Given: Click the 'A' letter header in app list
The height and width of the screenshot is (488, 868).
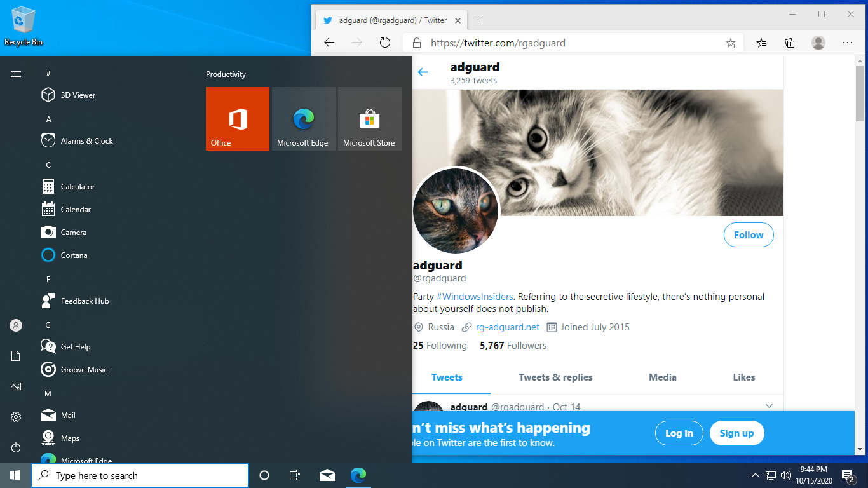Looking at the screenshot, I should [48, 119].
